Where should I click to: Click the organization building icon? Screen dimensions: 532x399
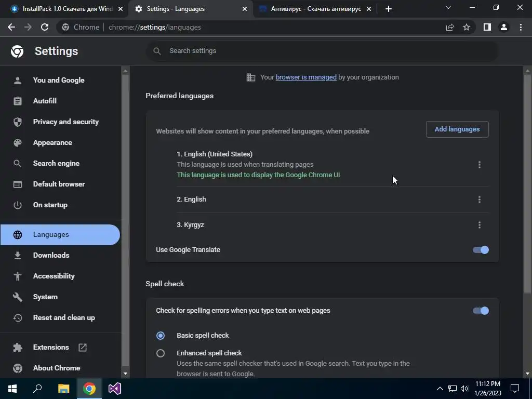pos(251,77)
